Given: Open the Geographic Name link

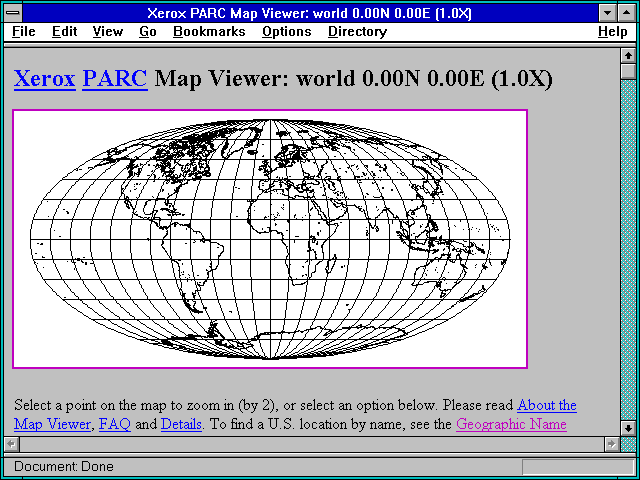Looking at the screenshot, I should [511, 424].
